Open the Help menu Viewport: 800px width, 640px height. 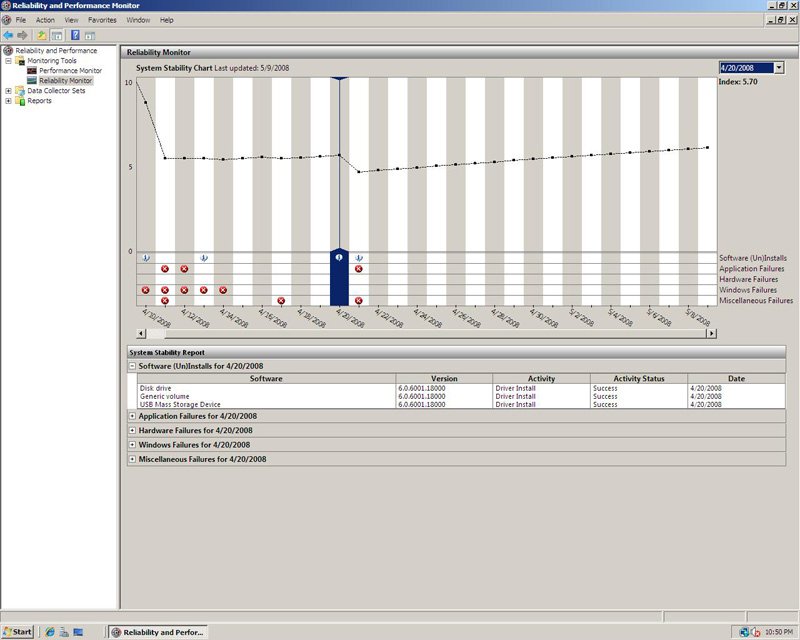tap(166, 20)
